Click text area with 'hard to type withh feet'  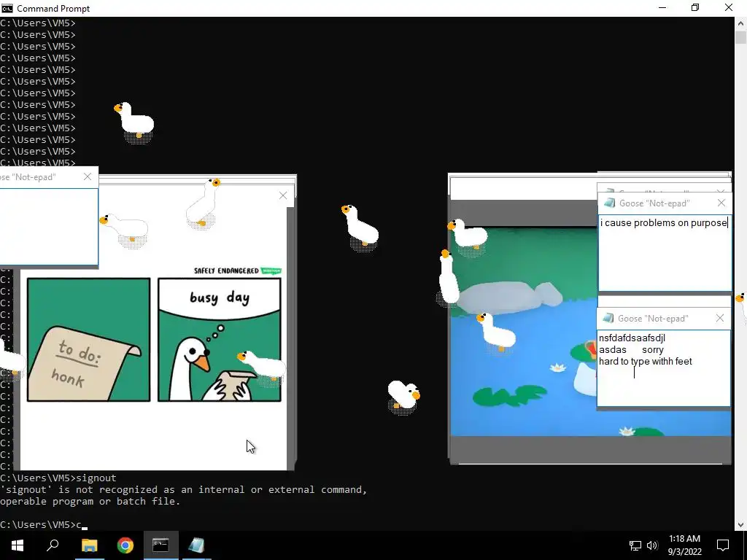tap(664, 368)
